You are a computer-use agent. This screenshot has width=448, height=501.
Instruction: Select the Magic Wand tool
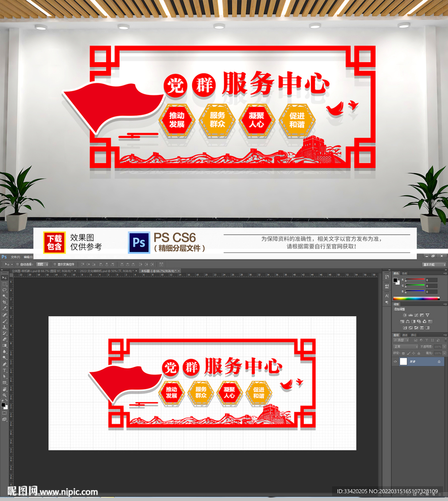click(x=4, y=296)
